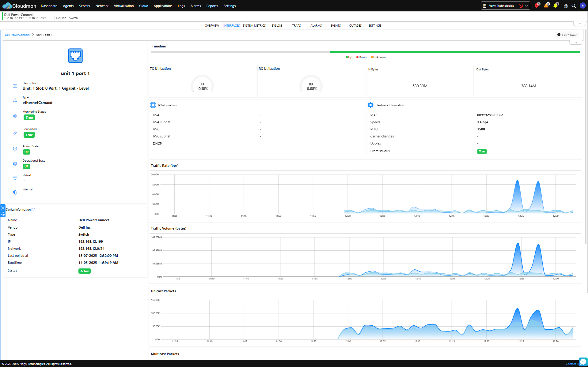This screenshot has height=367, width=588.
Task: Open the Settings menu in top bar
Action: click(x=230, y=6)
